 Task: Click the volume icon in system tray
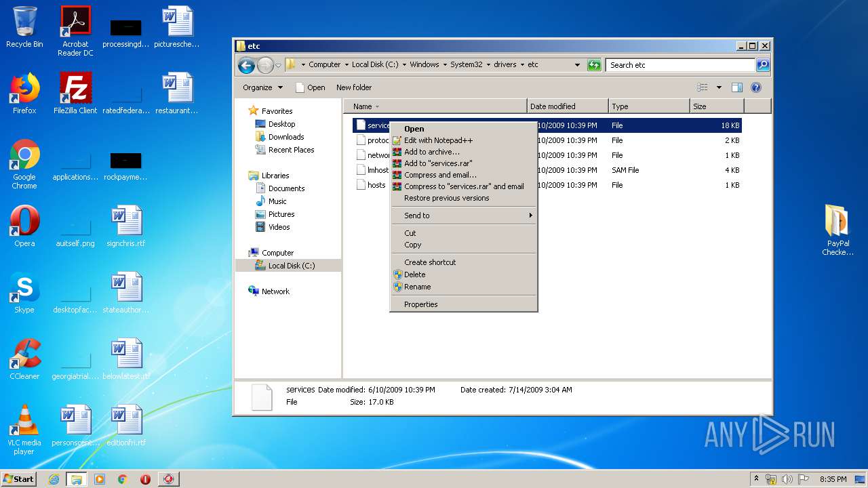point(787,479)
